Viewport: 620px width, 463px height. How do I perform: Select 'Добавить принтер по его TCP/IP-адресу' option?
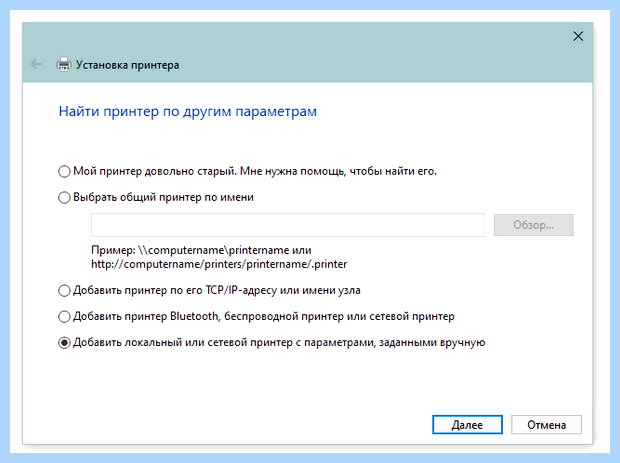pyautogui.click(x=64, y=291)
